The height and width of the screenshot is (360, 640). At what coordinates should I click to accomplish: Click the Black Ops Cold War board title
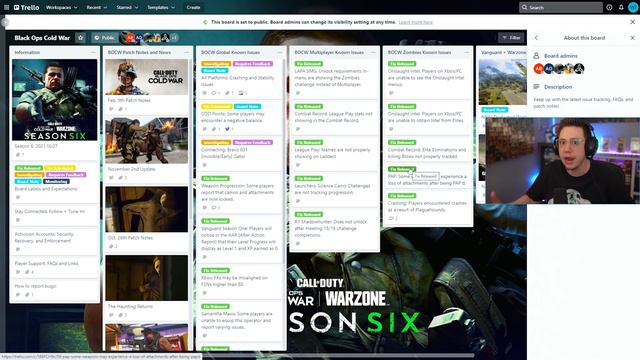[x=42, y=38]
